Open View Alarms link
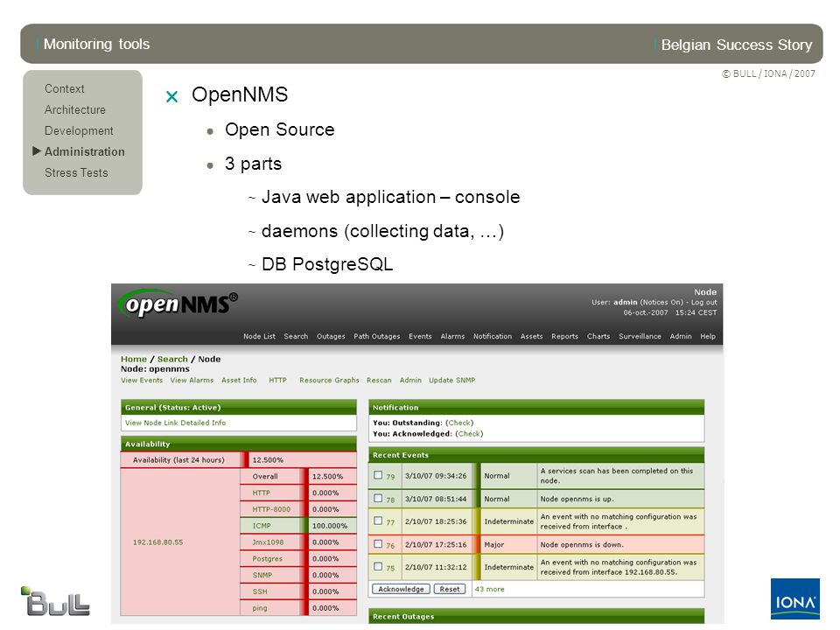The width and height of the screenshot is (840, 630). click(x=192, y=381)
